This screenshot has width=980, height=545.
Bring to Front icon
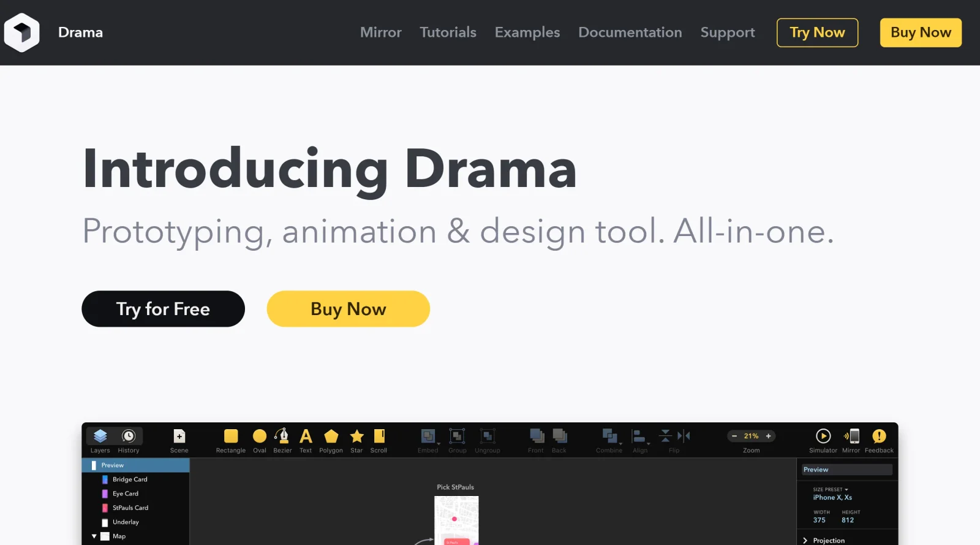pos(537,436)
